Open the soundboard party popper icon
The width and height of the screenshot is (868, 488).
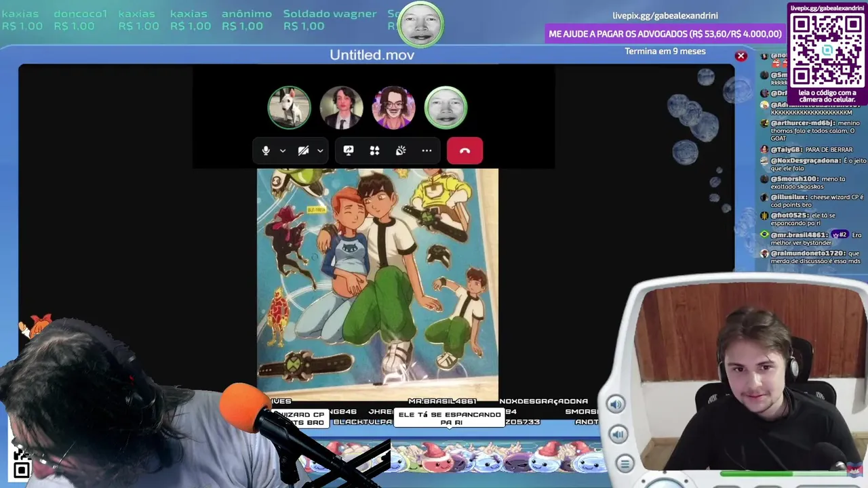tap(401, 150)
